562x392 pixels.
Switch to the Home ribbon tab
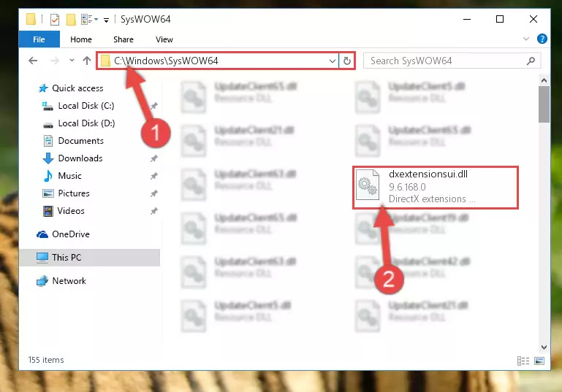tap(81, 39)
